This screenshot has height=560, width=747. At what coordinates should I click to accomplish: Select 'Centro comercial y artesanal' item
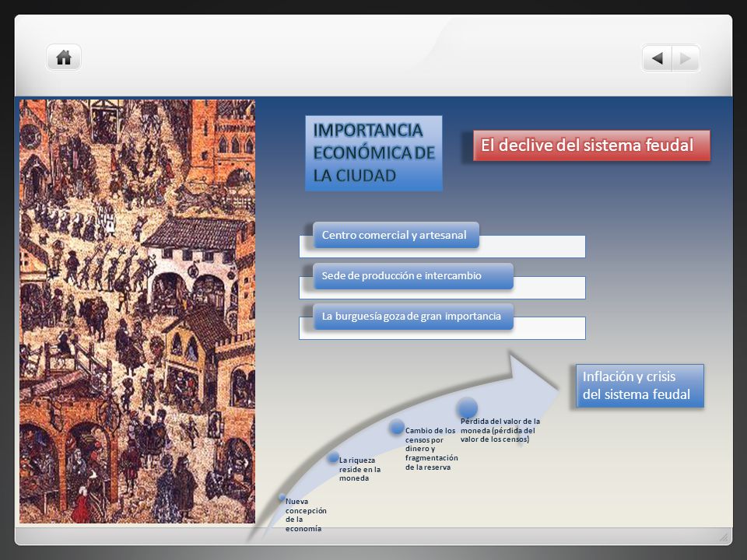396,235
